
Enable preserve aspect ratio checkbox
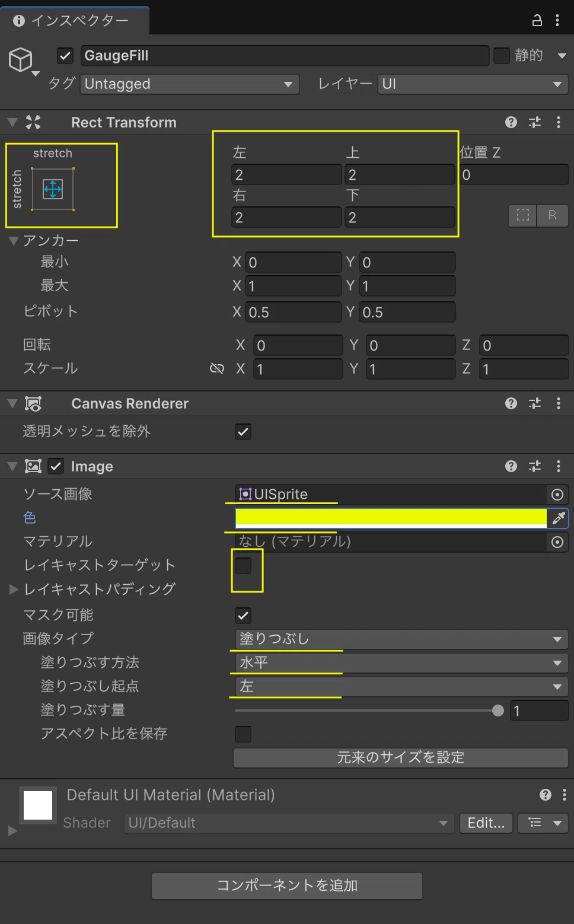[243, 734]
